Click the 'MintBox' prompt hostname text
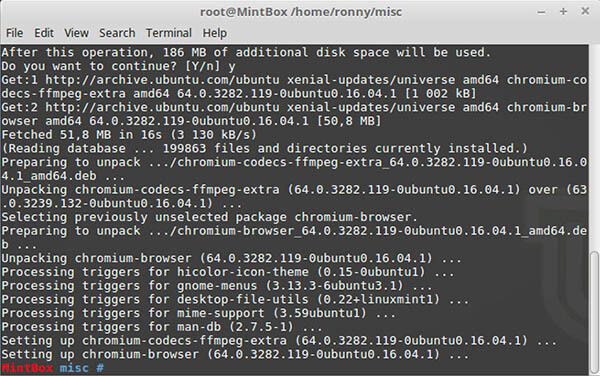 pyautogui.click(x=27, y=368)
